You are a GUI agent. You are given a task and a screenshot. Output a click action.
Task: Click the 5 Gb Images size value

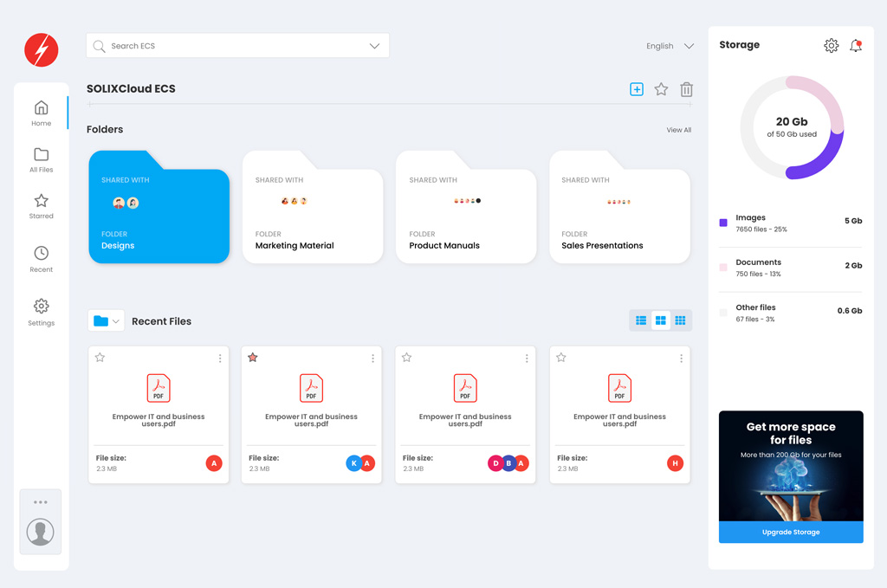tap(853, 221)
